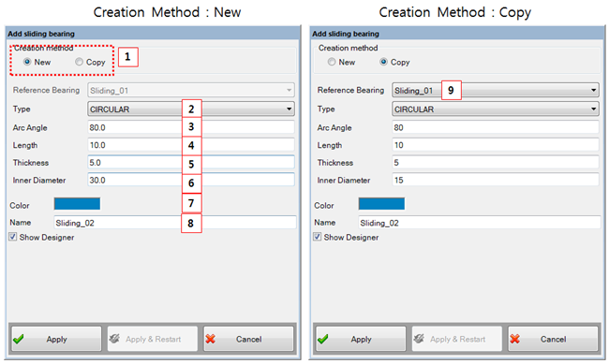Click 'Thickness' label in right dialog

tap(335, 163)
